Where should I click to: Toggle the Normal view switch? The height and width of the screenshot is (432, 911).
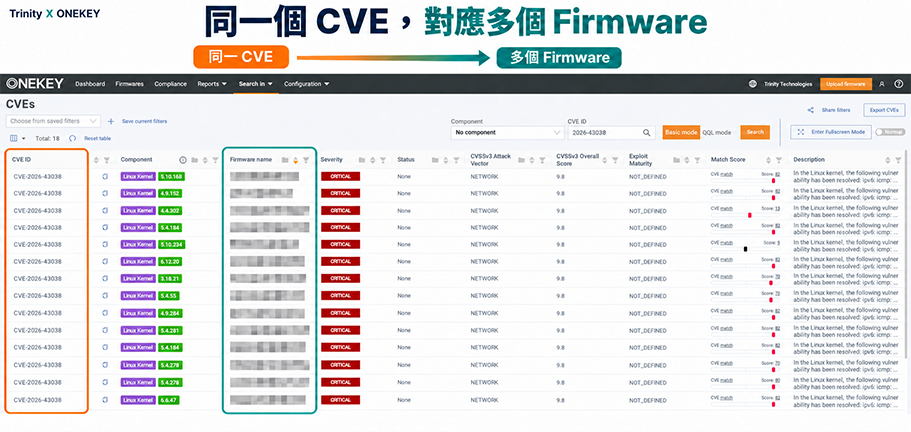(890, 132)
